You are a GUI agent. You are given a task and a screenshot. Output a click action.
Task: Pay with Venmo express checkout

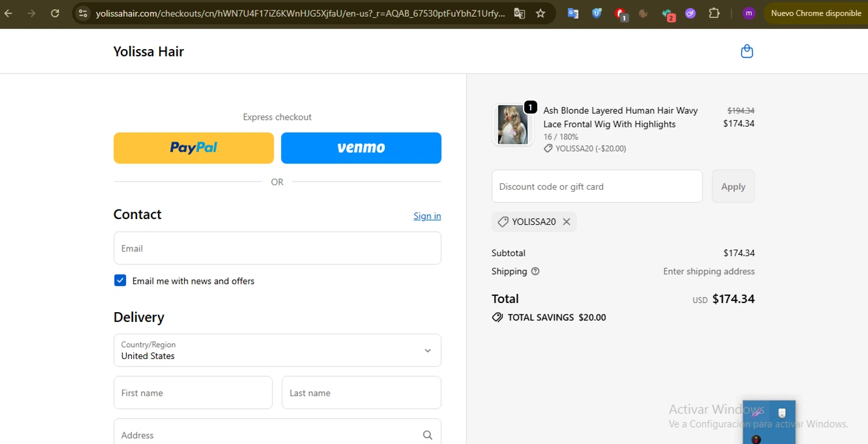coord(361,148)
